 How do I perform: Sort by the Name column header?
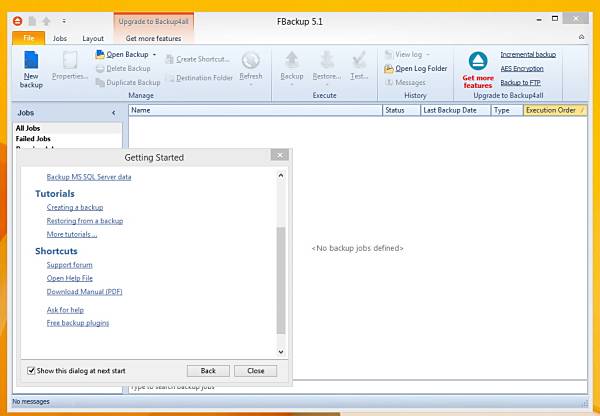click(255, 110)
